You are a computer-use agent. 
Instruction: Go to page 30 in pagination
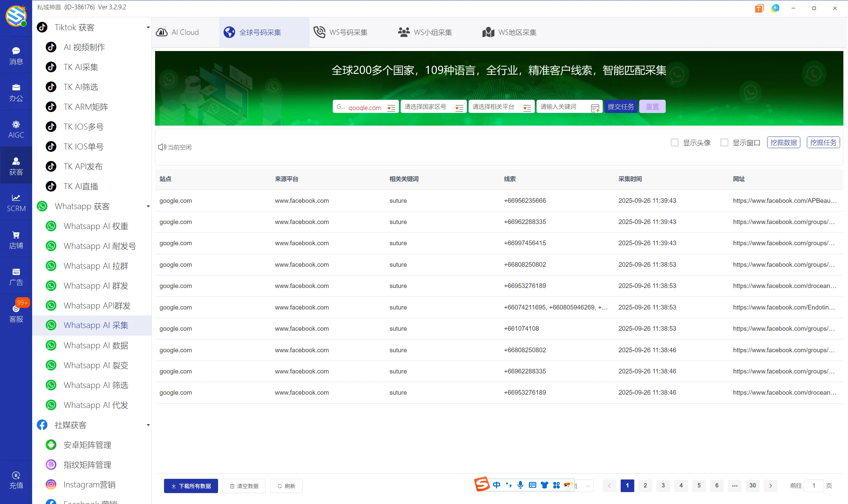752,485
